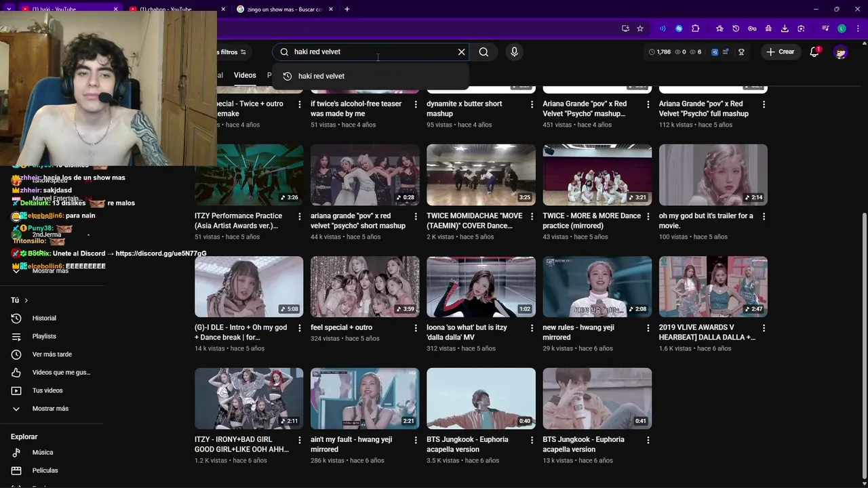This screenshot has width=868, height=488.
Task: Click the vidIQ blue logo icon
Action: coord(714,52)
